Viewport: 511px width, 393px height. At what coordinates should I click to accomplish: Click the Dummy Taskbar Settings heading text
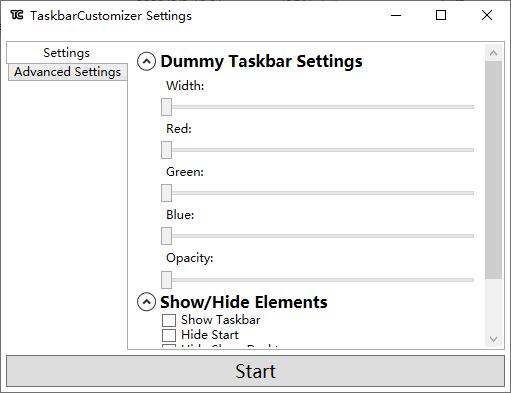pyautogui.click(x=261, y=62)
